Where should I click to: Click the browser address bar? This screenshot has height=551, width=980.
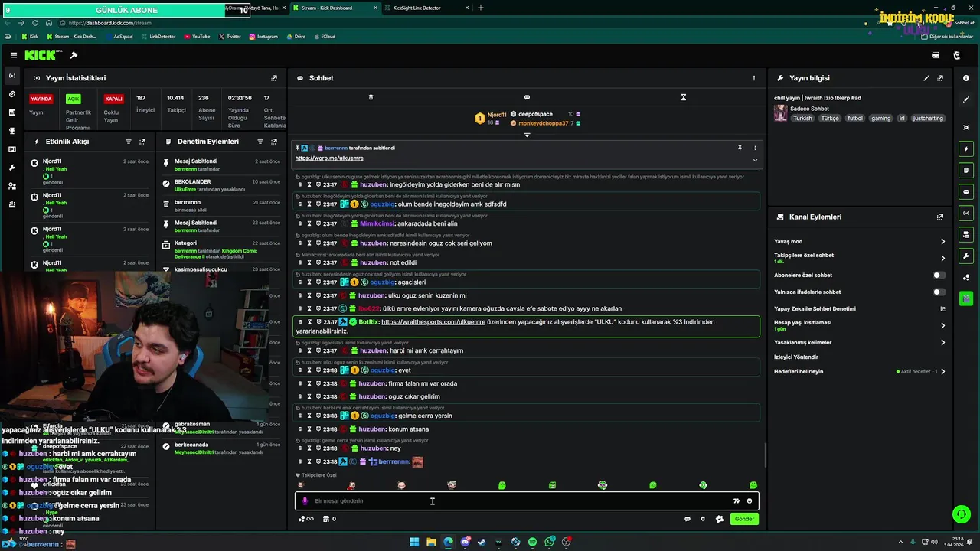tap(459, 23)
